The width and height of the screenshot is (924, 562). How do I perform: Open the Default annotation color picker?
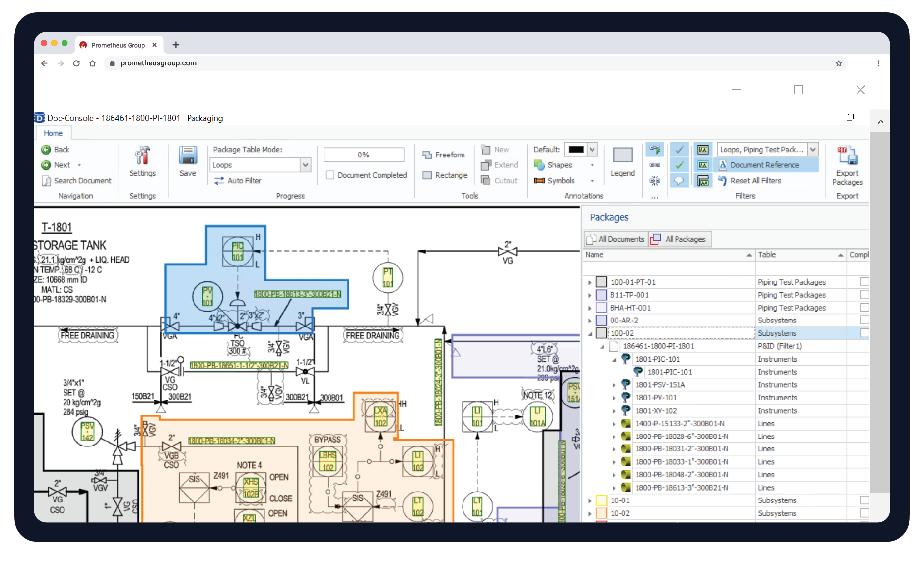click(581, 149)
